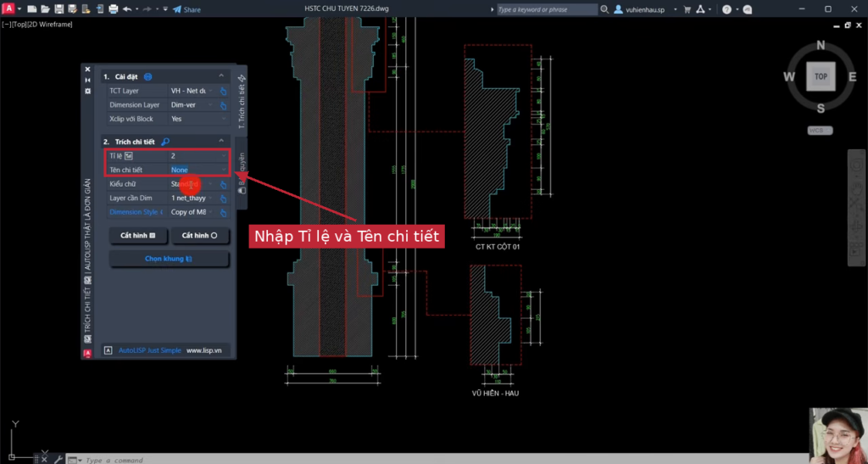Switch to the T. Trích chi tiết tab
This screenshot has width=868, height=464.
tap(242, 101)
